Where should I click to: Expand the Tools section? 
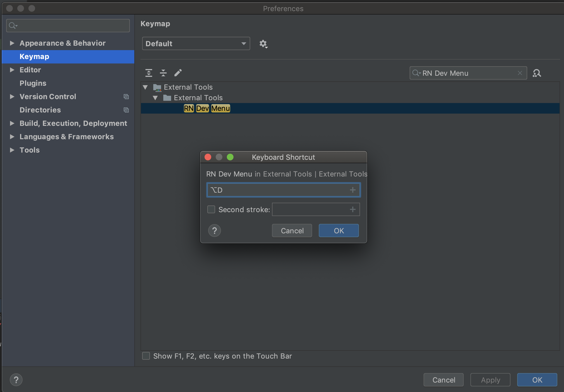click(x=12, y=150)
